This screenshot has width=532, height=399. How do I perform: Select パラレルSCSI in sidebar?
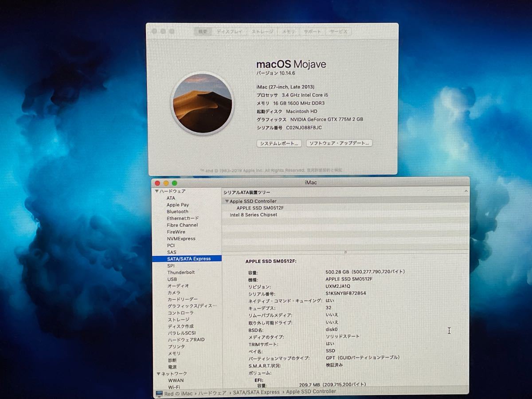pyautogui.click(x=182, y=333)
